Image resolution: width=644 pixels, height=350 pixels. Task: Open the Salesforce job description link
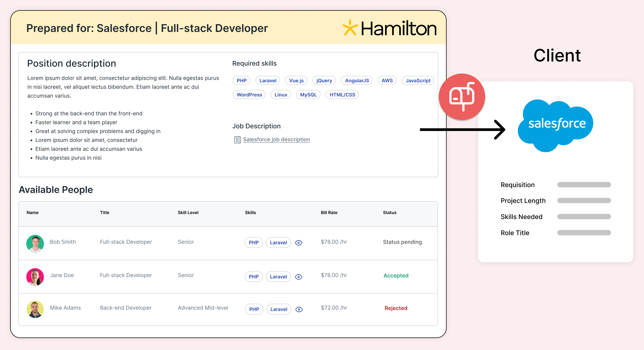click(x=276, y=139)
